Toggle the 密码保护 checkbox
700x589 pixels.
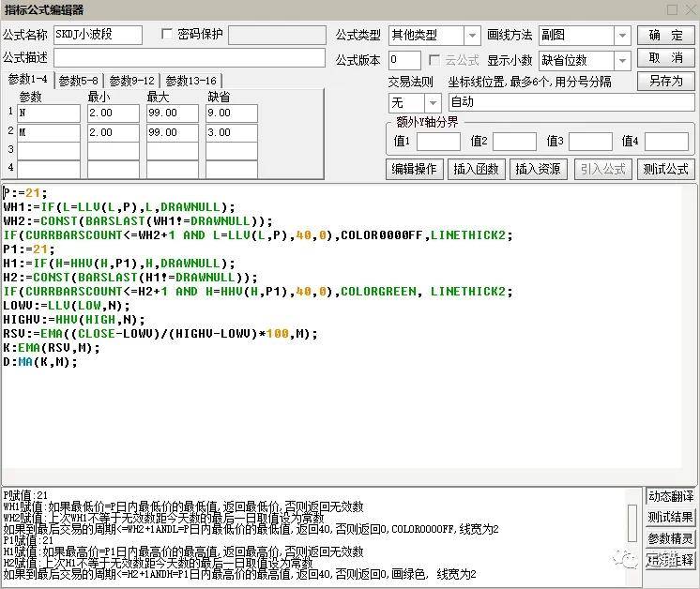coord(166,34)
